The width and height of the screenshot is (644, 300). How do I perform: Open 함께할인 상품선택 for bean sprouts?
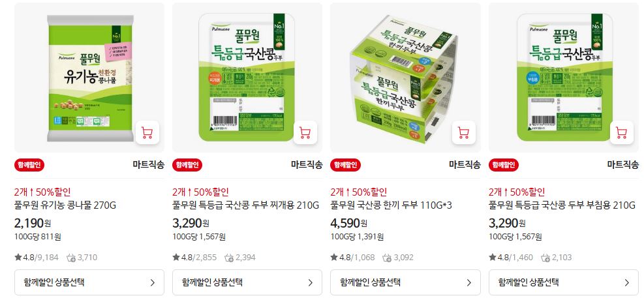click(89, 282)
